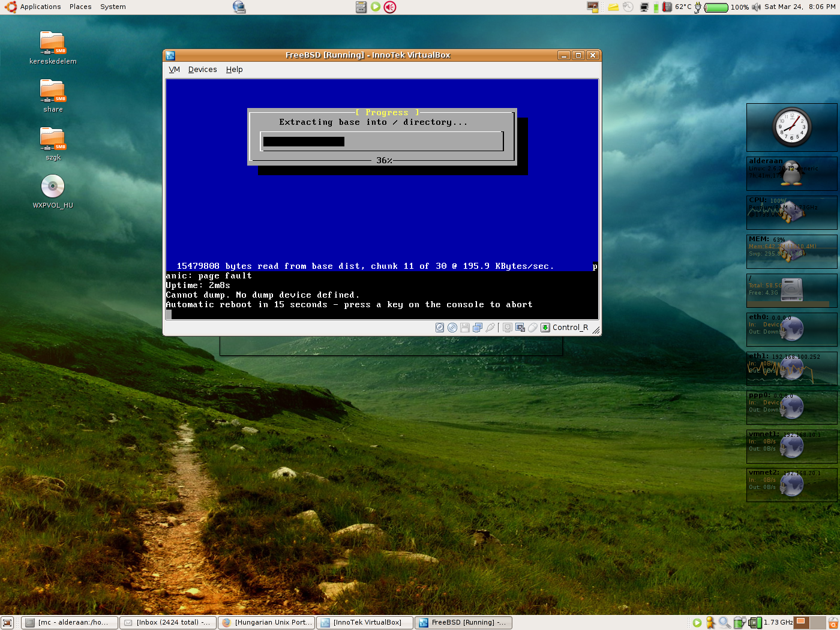Switch to the first workspace in pager
840x630 pixels.
click(802, 623)
